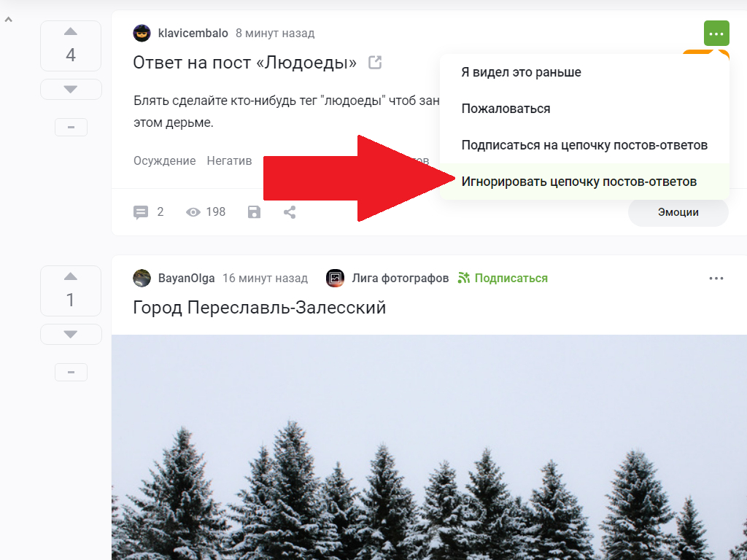Click Лига фотографов community icon
This screenshot has height=560, width=747.
click(x=335, y=278)
